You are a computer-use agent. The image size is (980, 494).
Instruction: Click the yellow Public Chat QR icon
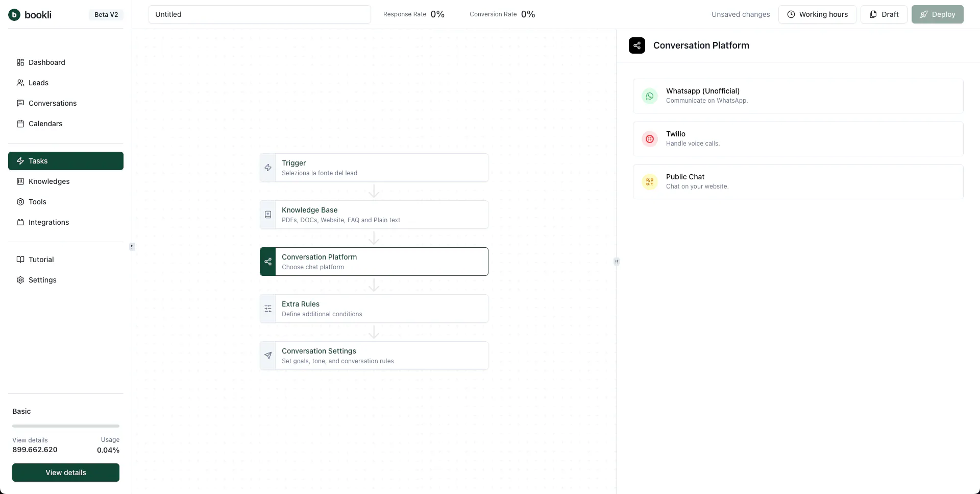point(650,182)
